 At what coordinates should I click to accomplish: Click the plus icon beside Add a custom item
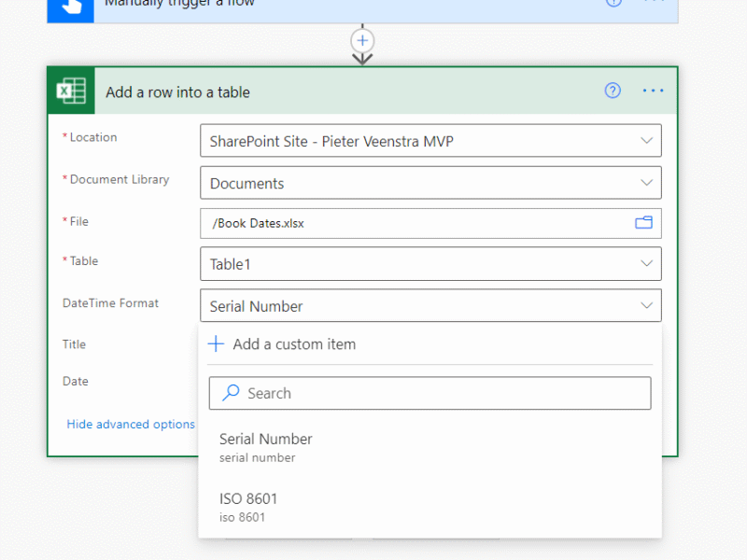click(x=216, y=343)
